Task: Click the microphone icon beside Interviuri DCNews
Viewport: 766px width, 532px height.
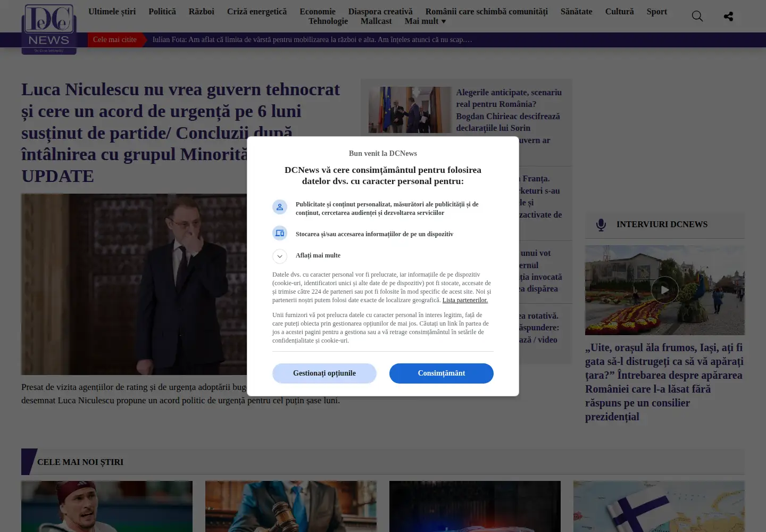Action: point(601,225)
